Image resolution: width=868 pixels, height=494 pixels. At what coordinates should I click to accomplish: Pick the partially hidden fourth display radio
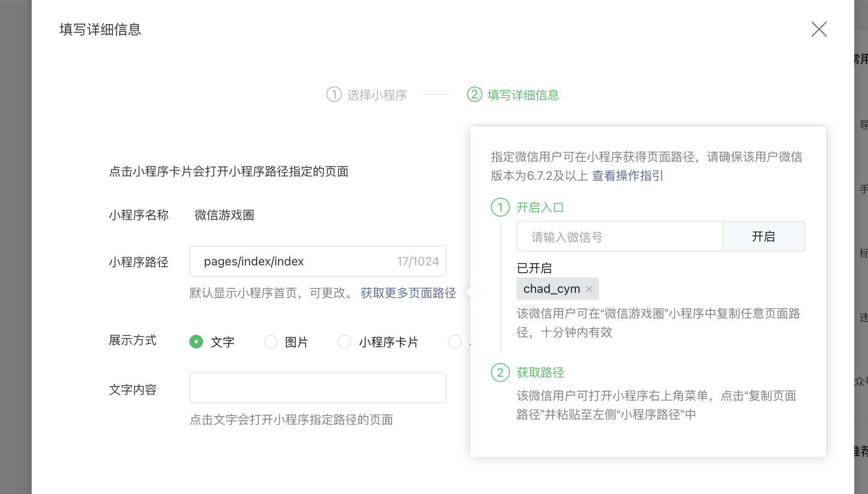pos(455,342)
